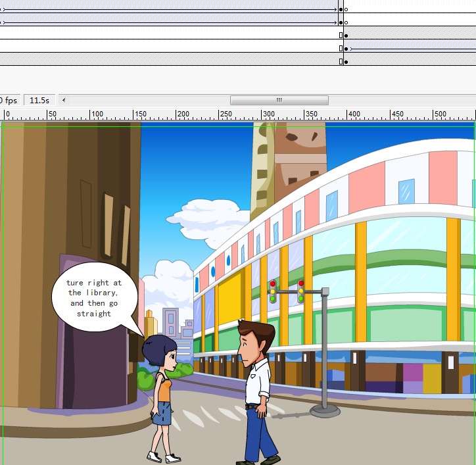
Task: Select the filled keyframe on the second layer row
Action: [x=341, y=22]
